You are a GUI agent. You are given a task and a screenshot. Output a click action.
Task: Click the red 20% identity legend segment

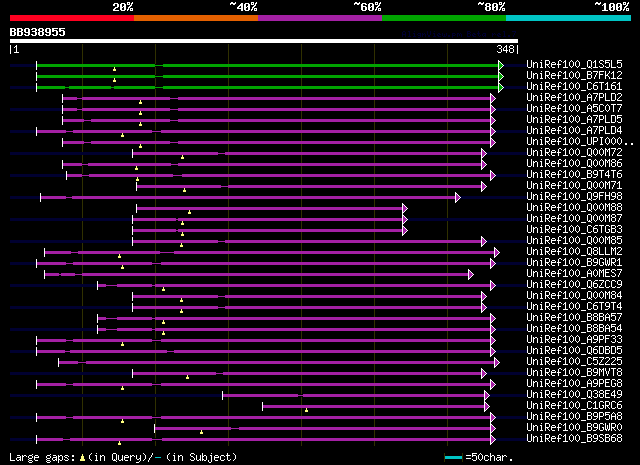click(72, 18)
